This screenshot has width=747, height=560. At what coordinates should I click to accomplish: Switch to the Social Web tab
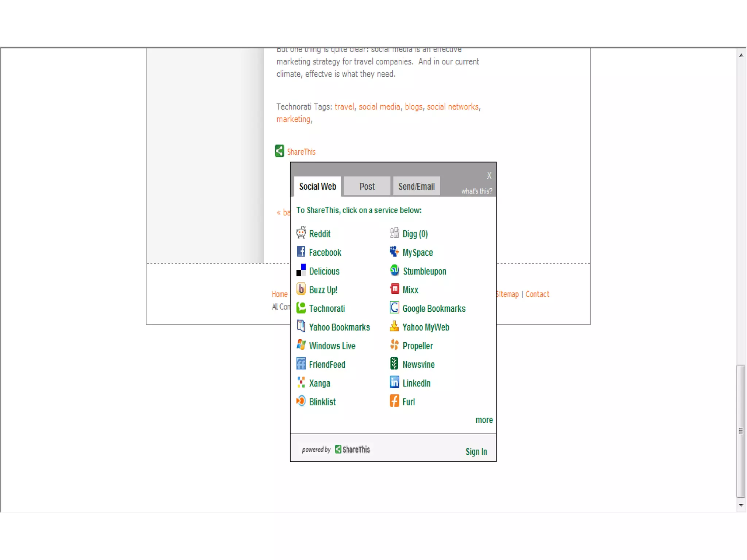317,186
